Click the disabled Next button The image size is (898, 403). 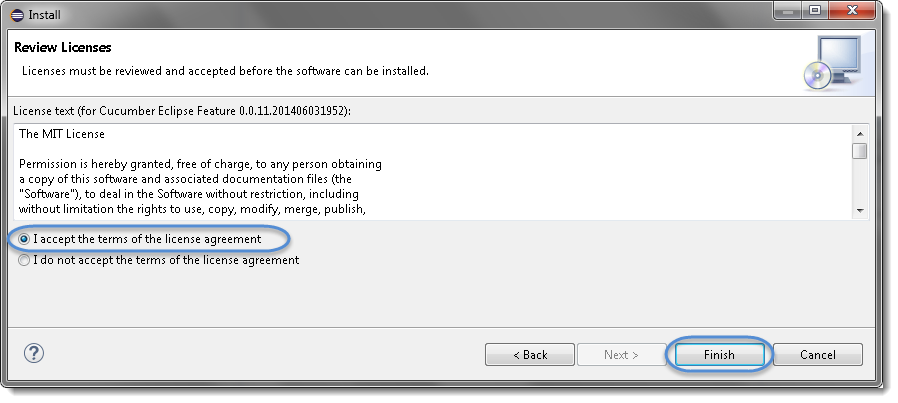[621, 355]
